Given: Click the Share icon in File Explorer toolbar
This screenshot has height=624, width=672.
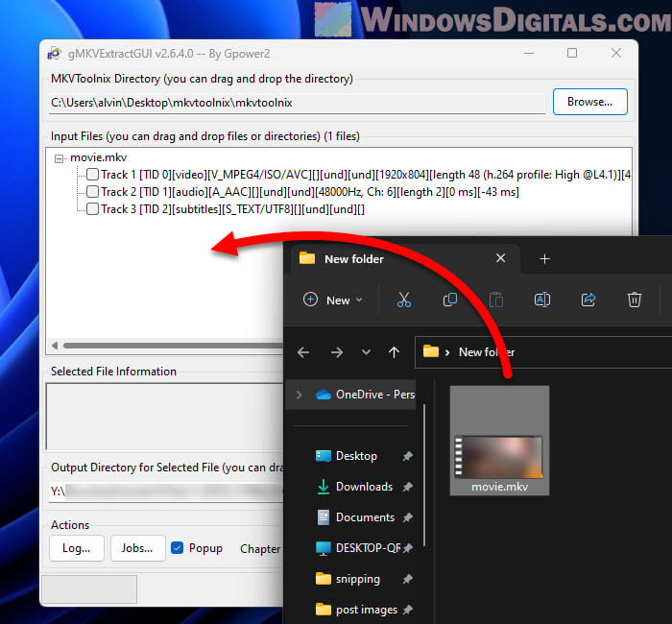Looking at the screenshot, I should coord(588,300).
